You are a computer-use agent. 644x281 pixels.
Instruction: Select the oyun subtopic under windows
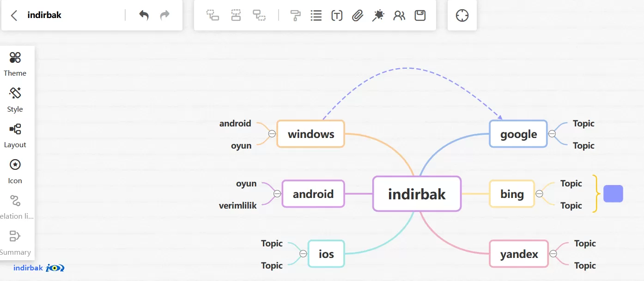tap(241, 145)
